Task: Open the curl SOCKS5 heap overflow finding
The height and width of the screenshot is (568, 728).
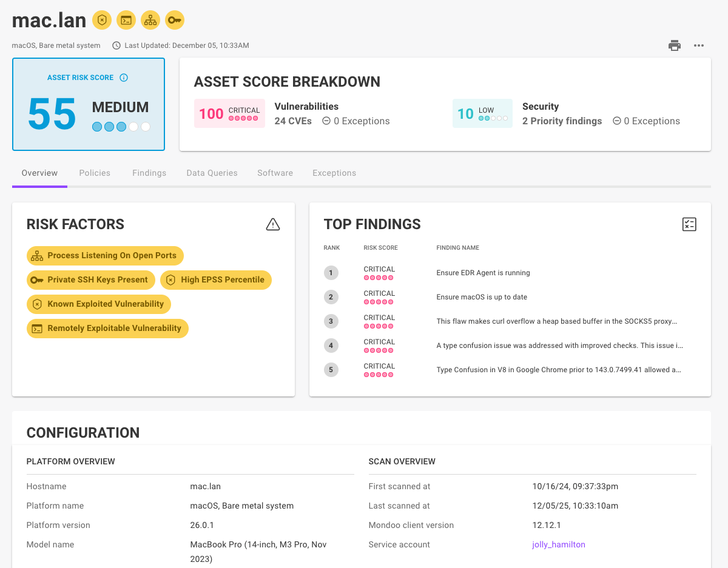Action: click(557, 321)
